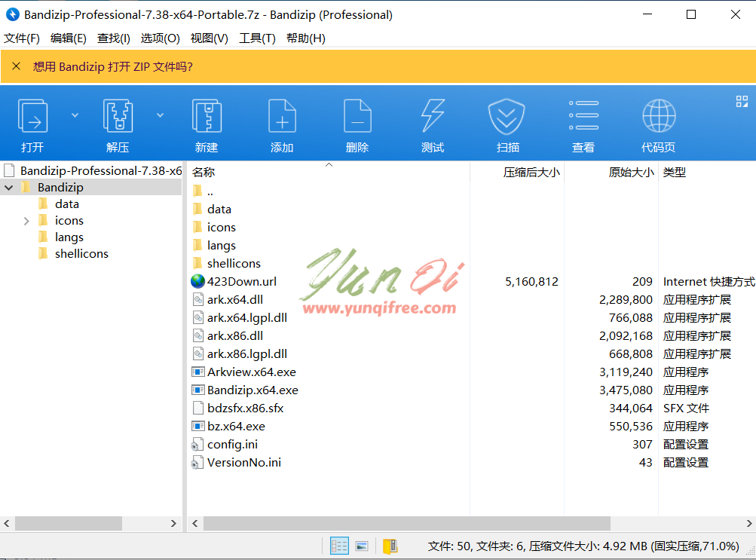Click the Delete (删除) toolbar icon

click(x=357, y=115)
